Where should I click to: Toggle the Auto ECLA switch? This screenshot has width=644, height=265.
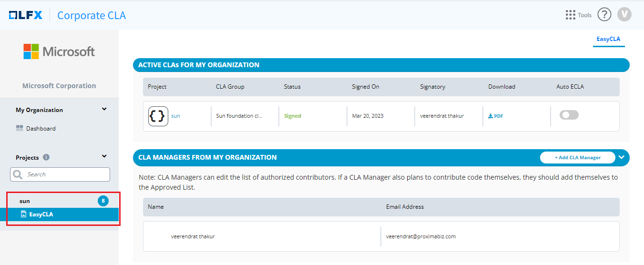point(569,115)
